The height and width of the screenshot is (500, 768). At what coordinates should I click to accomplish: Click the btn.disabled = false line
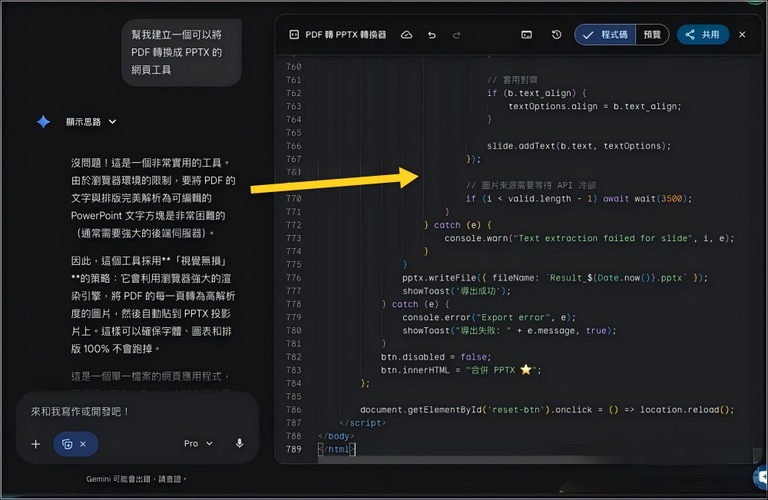[x=436, y=357]
